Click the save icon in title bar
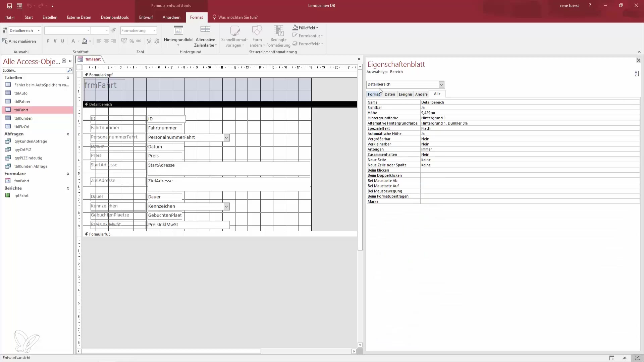Image resolution: width=644 pixels, height=362 pixels. pyautogui.click(x=10, y=6)
